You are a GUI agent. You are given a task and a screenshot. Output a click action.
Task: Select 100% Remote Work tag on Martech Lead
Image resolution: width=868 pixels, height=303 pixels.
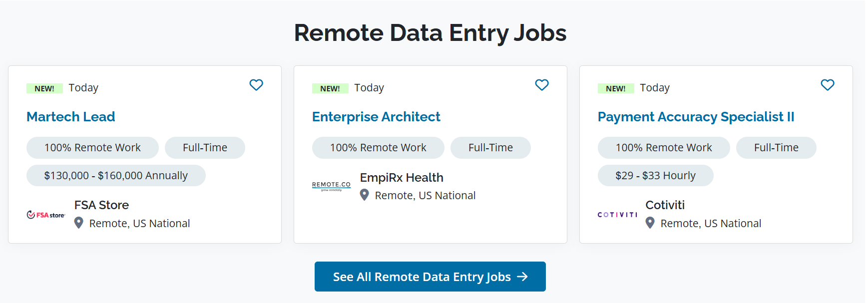(92, 148)
